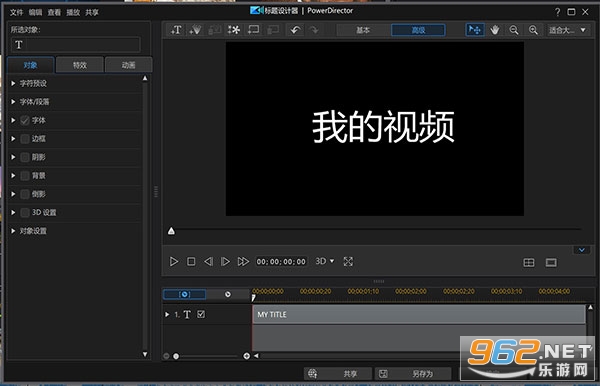The image size is (600, 386).
Task: Zoom out of the preview canvas
Action: click(x=514, y=30)
